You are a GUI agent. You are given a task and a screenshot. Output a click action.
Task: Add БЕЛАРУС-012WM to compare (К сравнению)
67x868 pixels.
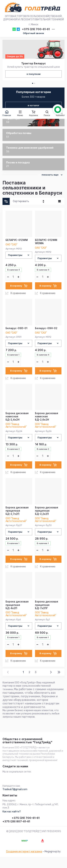(x=16, y=293)
